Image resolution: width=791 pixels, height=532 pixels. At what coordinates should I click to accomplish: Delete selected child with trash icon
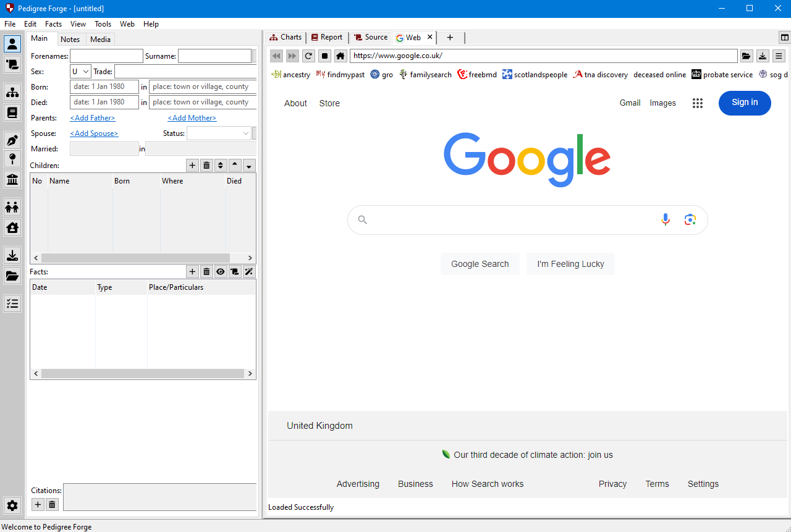click(x=206, y=166)
